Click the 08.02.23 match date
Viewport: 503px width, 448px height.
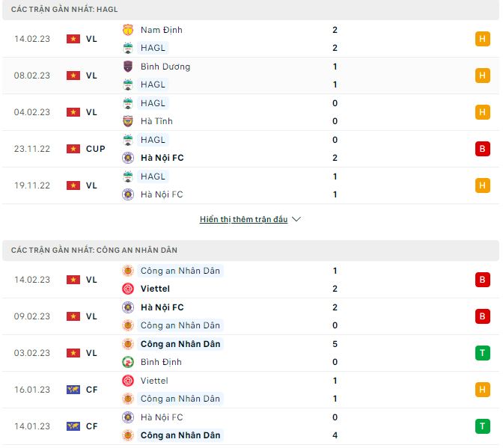[32, 76]
